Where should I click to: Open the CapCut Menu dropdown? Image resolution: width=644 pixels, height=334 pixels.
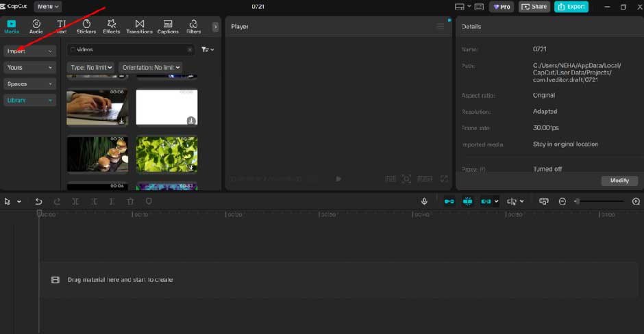coord(48,6)
